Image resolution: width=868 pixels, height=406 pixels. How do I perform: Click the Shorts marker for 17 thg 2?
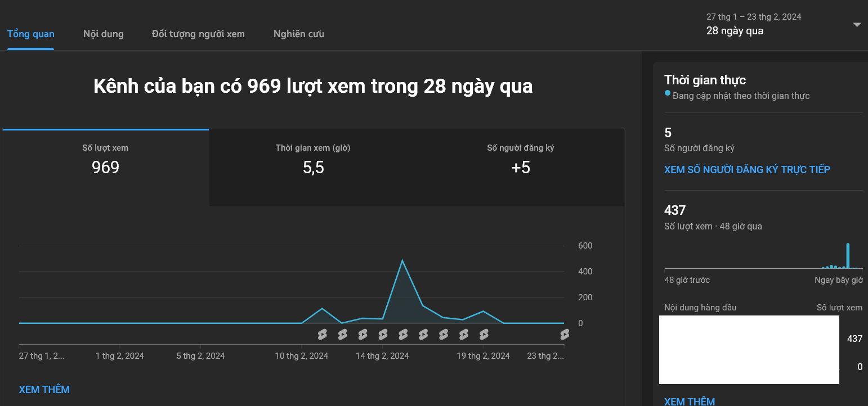(x=444, y=335)
